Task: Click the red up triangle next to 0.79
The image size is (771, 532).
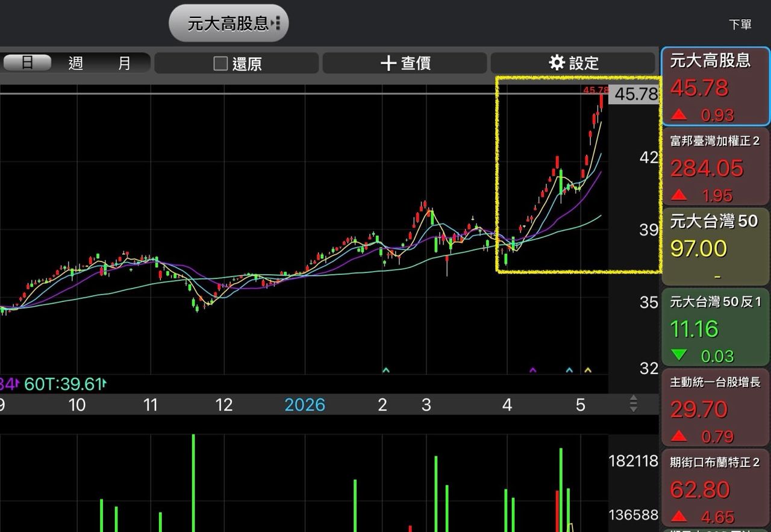Action: point(679,435)
